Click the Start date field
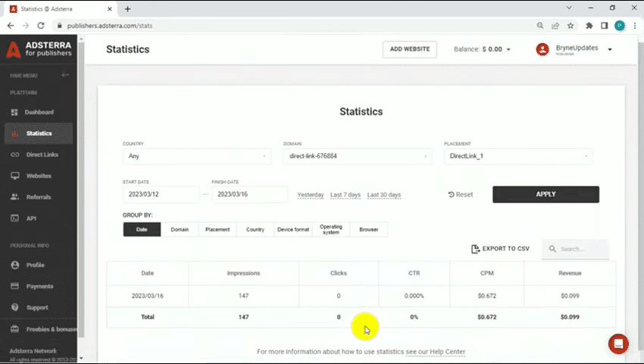This screenshot has height=364, width=644. (161, 194)
